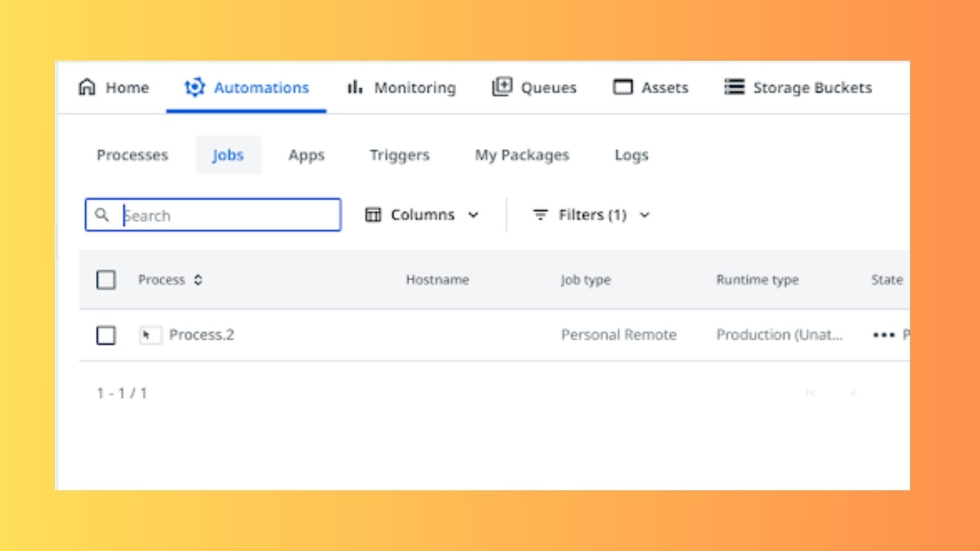This screenshot has width=980, height=551.
Task: Sort by the Process column header
Action: [161, 280]
